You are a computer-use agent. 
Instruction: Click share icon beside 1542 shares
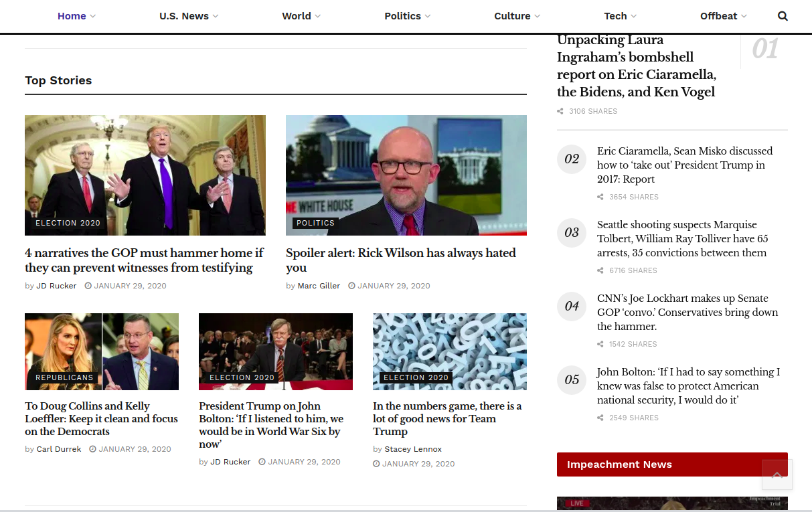click(600, 345)
